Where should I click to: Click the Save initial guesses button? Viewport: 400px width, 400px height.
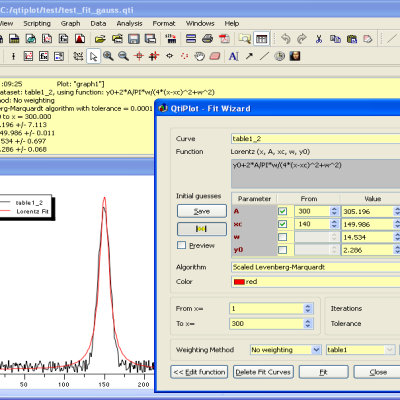pyautogui.click(x=202, y=211)
